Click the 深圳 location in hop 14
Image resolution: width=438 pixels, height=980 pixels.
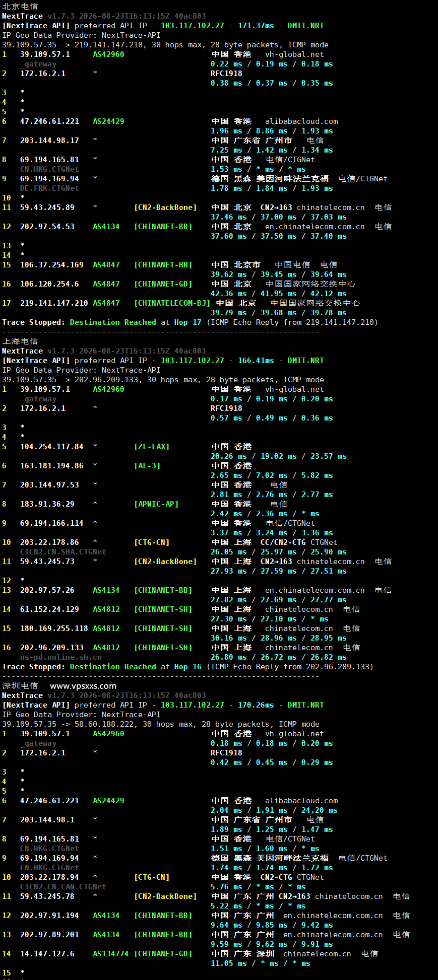tap(265, 954)
